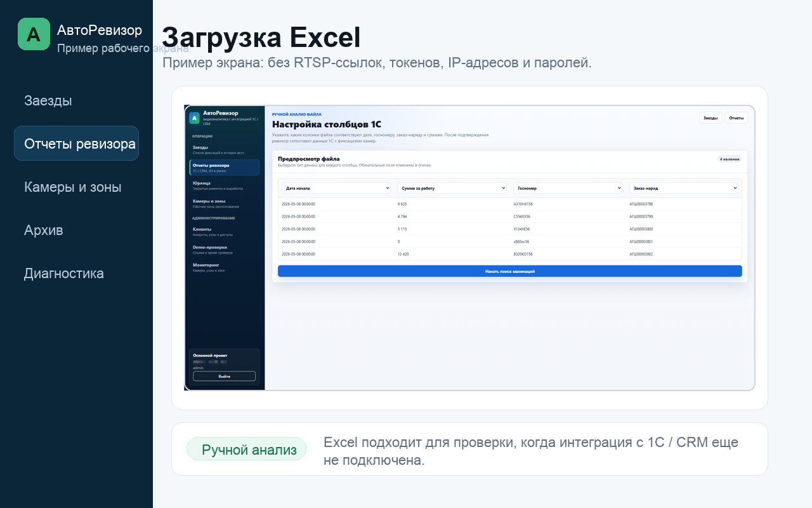Select Отчеты ревизора in the embedded dark sidebar
Viewport: 812px width, 508px height.
[x=224, y=167]
